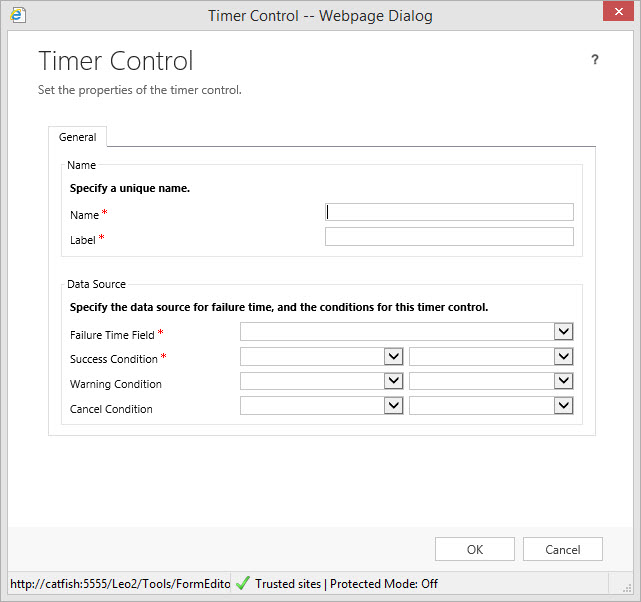Image resolution: width=641 pixels, height=602 pixels.
Task: Click the Protected Mode: Off status text
Action: click(x=384, y=584)
